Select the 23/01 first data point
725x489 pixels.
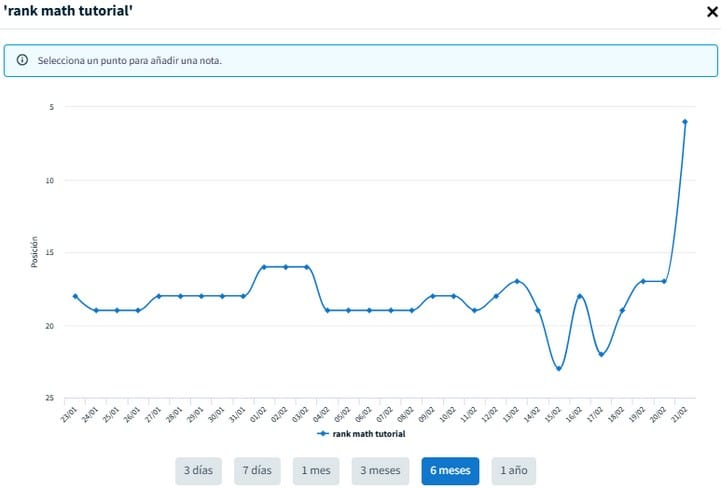coord(75,296)
